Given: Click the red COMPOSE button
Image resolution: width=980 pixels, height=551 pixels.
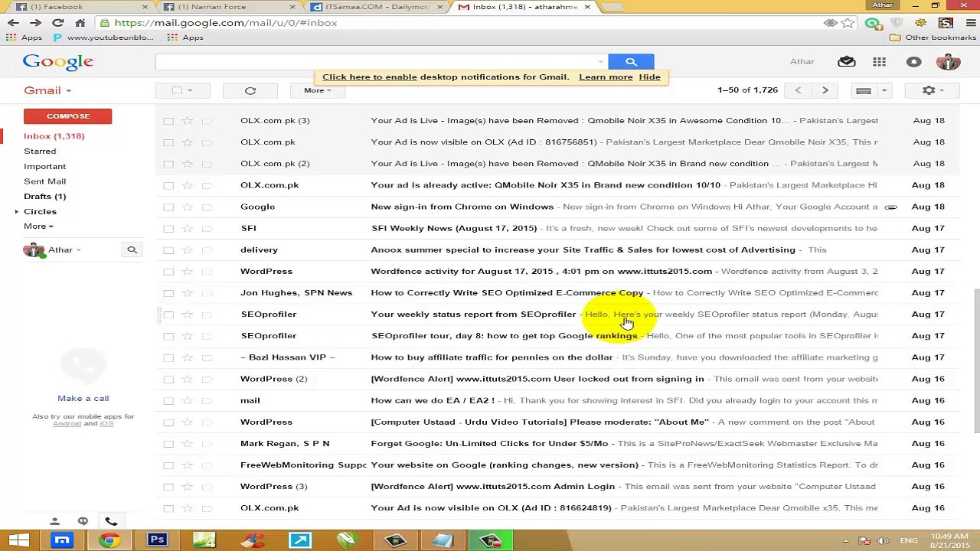Looking at the screenshot, I should pyautogui.click(x=67, y=116).
